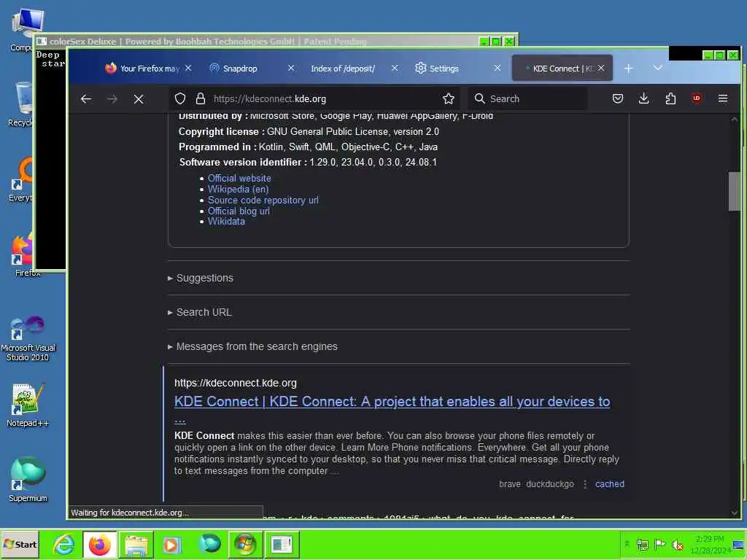Click the page's vertical scrollbar thumb

pos(734,190)
